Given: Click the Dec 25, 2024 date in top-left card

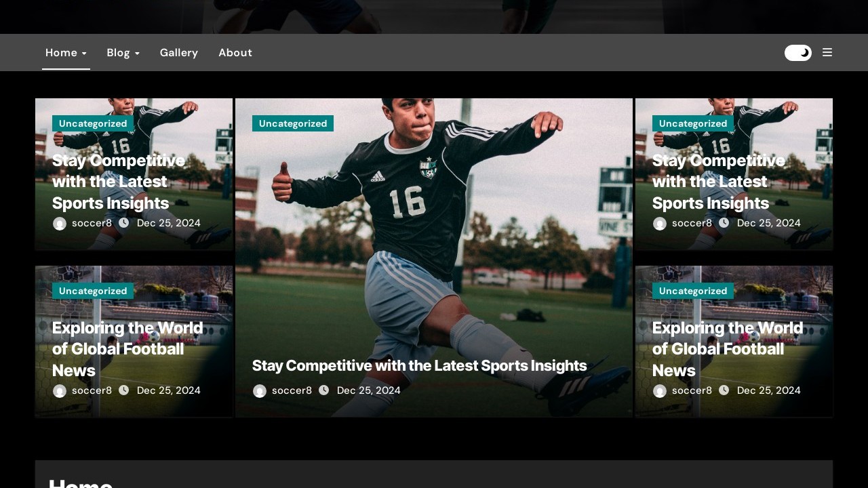Looking at the screenshot, I should pyautogui.click(x=169, y=223).
